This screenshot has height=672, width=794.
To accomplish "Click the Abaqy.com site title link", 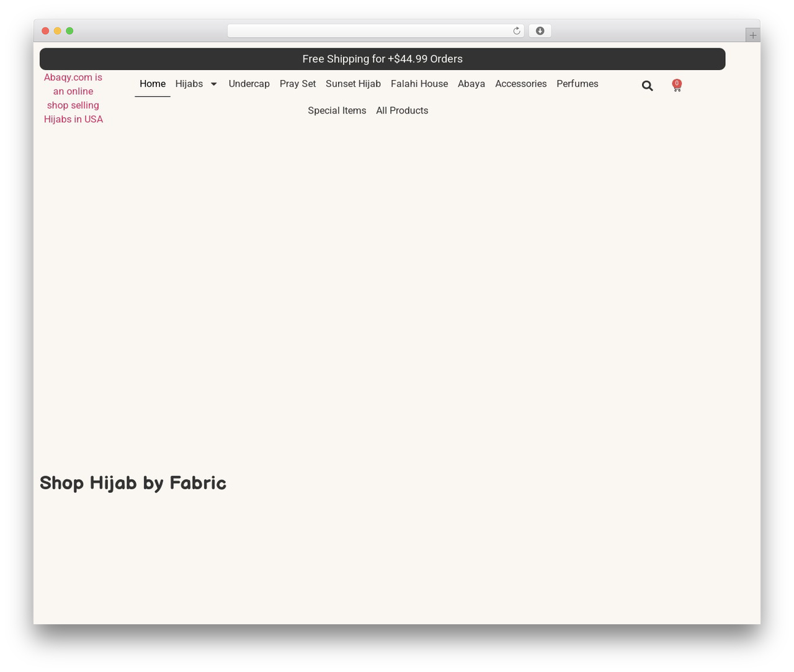I will point(73,98).
